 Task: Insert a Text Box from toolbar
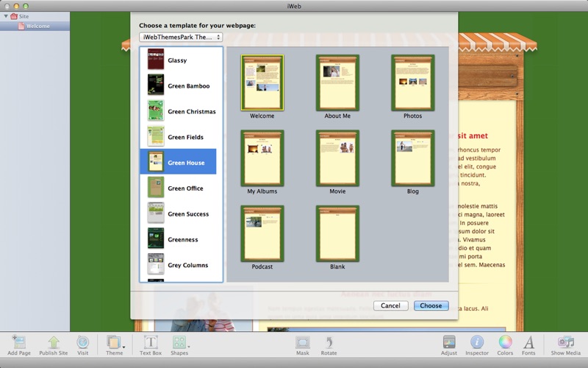pos(151,342)
